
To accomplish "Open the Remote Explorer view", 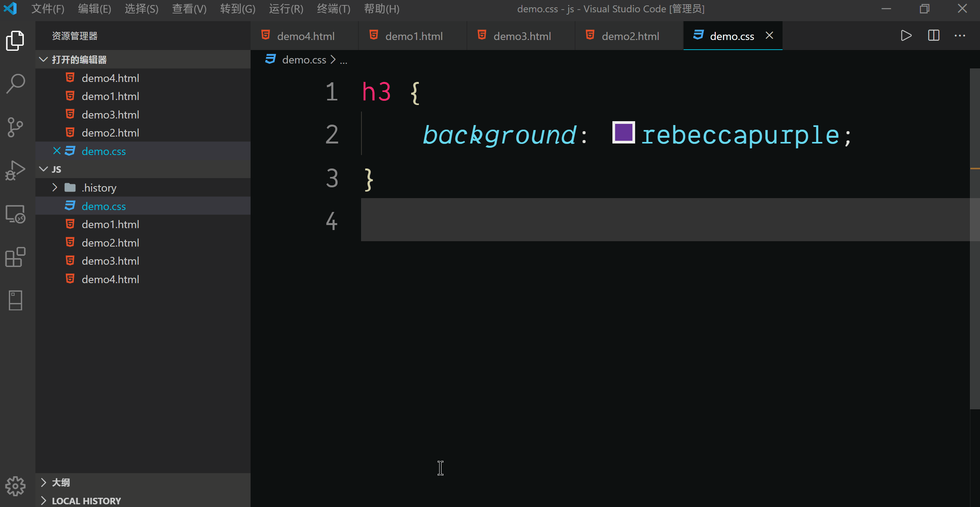I will (15, 214).
